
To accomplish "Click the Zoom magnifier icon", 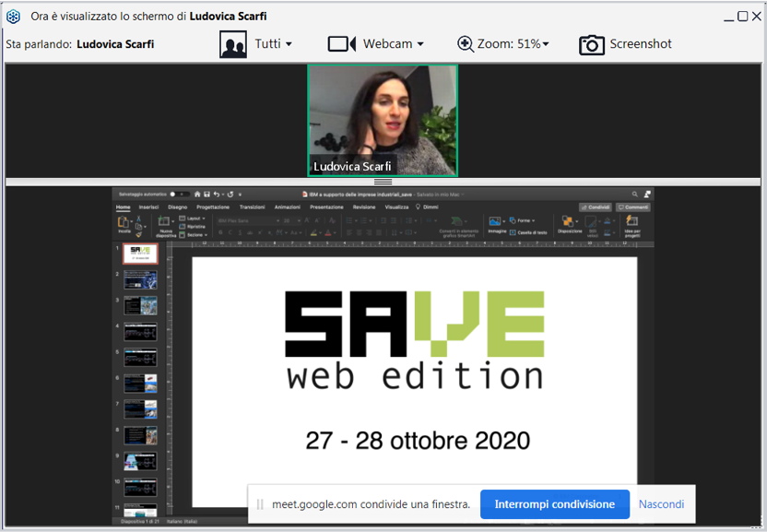I will click(x=466, y=44).
